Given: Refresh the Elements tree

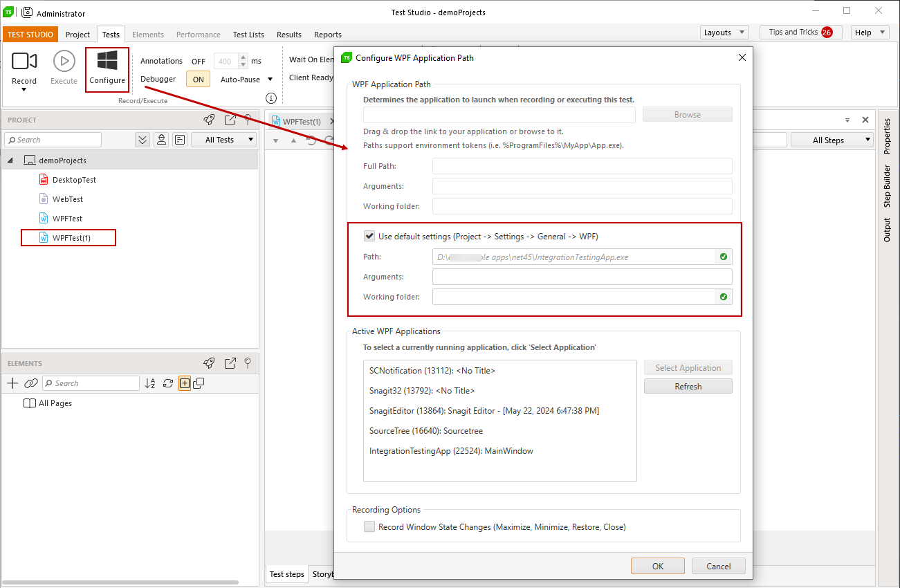Looking at the screenshot, I should [x=168, y=383].
